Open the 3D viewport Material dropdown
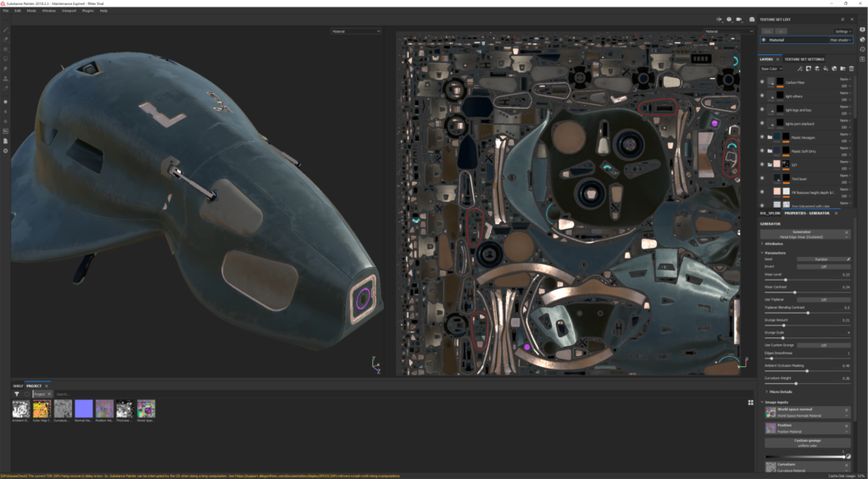 click(356, 31)
